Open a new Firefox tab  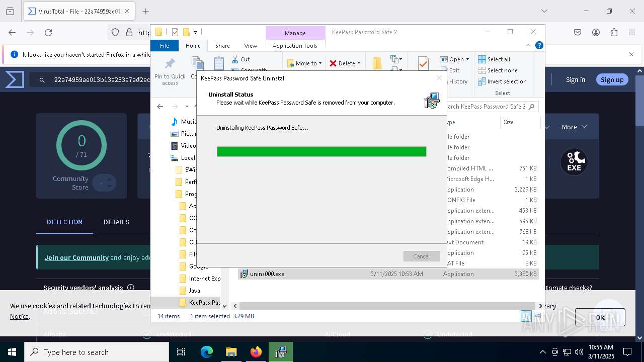coord(145,11)
